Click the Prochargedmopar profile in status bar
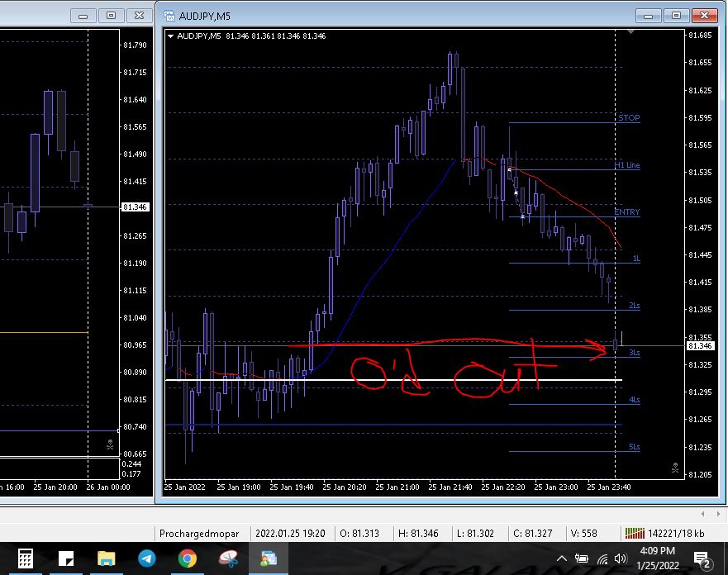This screenshot has width=728, height=575. click(199, 534)
